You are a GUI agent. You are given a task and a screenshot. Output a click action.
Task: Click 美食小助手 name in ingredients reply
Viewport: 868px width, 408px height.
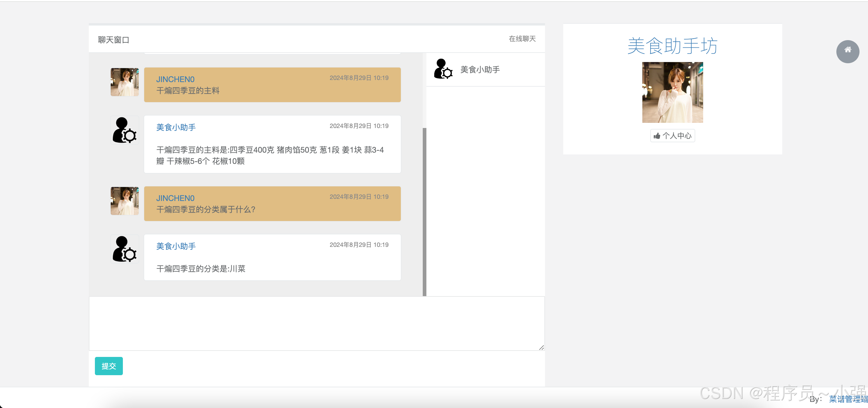[176, 127]
